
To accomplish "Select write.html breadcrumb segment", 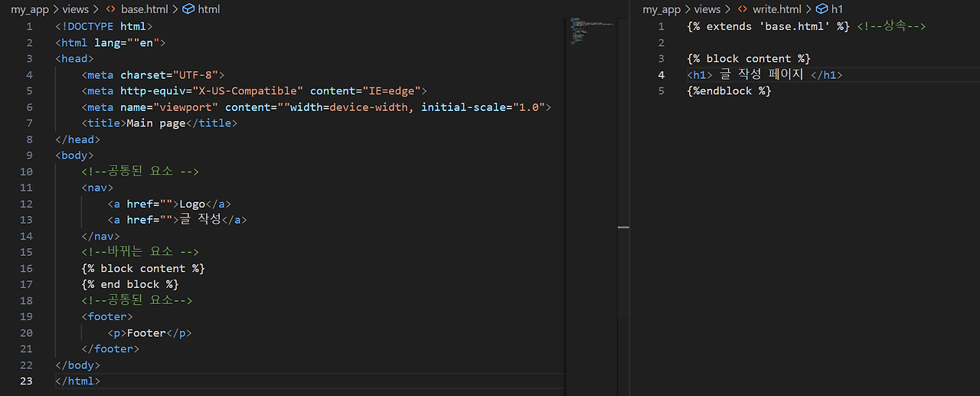I will coord(776,9).
